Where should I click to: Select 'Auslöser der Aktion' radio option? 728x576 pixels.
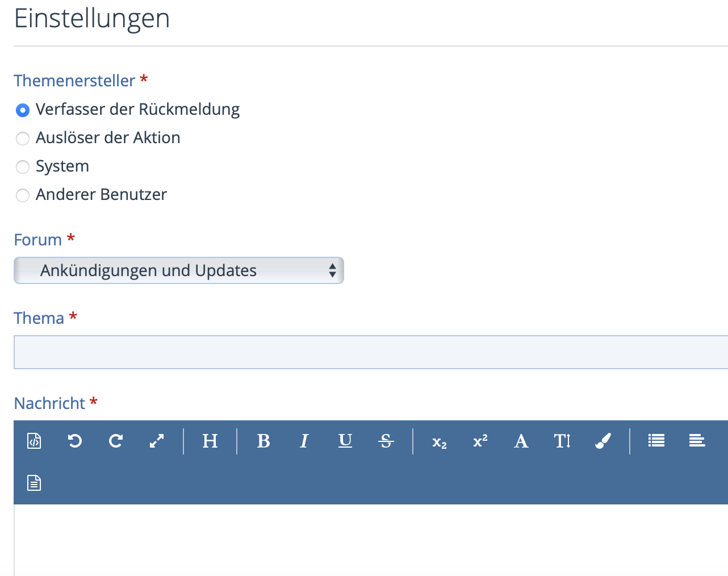point(23,138)
